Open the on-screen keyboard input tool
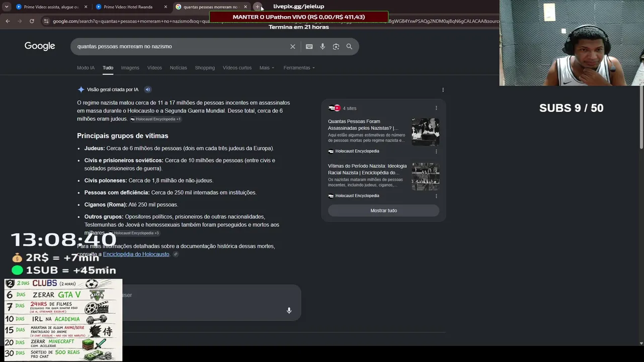The image size is (644, 362). [309, 47]
